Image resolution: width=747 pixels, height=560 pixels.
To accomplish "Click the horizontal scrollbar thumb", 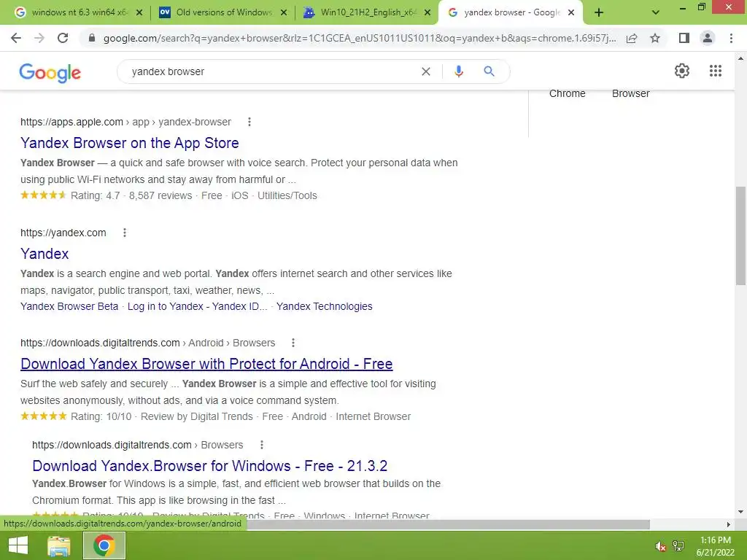I will pyautogui.click(x=448, y=524).
